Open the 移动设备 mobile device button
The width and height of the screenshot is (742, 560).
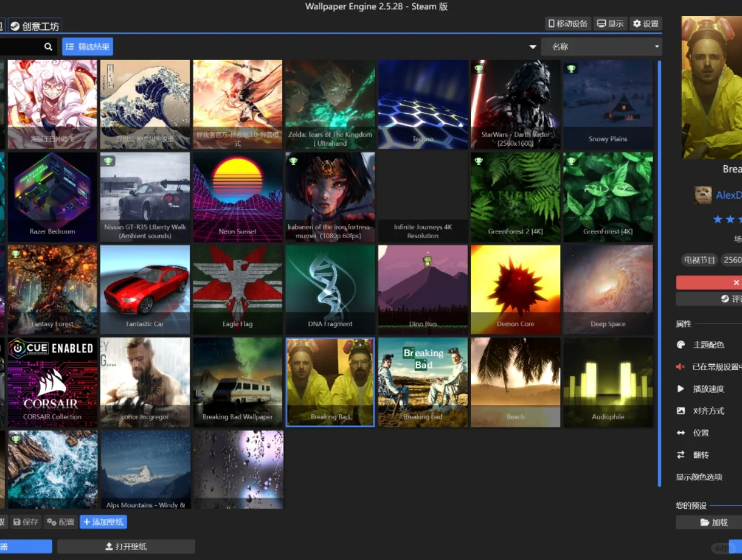point(568,24)
